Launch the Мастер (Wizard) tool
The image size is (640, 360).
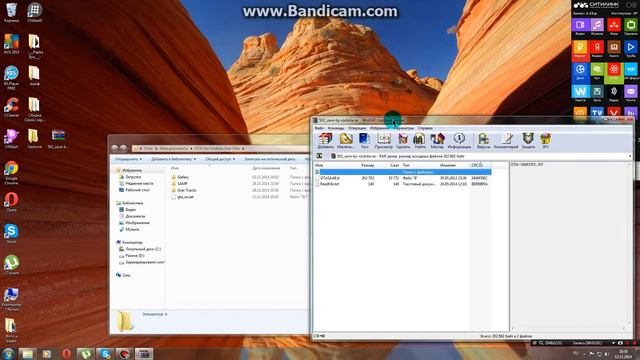(437, 140)
